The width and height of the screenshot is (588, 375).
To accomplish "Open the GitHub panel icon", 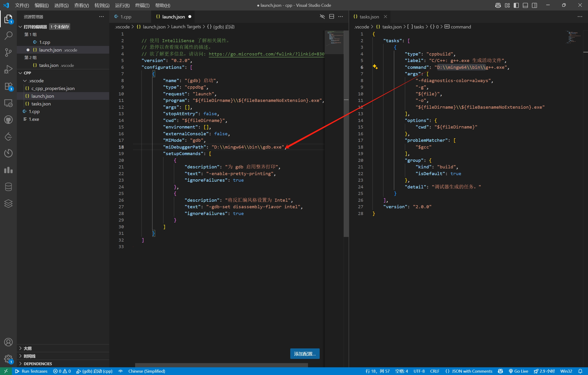I will pyautogui.click(x=8, y=120).
